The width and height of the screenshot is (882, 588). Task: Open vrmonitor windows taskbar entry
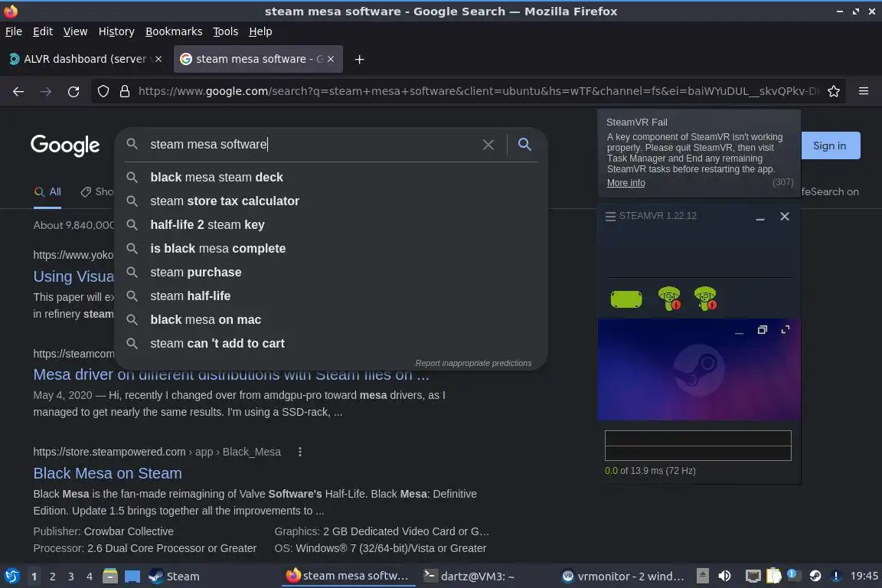(623, 577)
